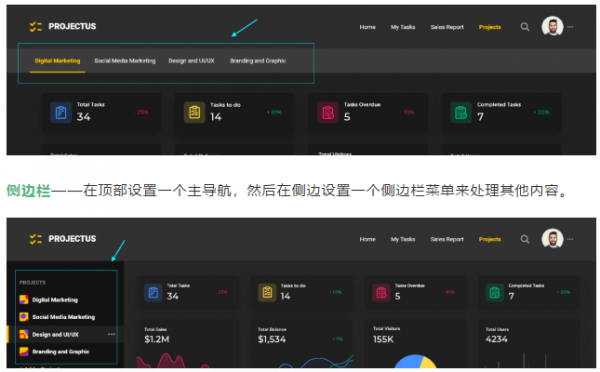Open My Tasks in the upper dashboard navigation

[x=403, y=27]
